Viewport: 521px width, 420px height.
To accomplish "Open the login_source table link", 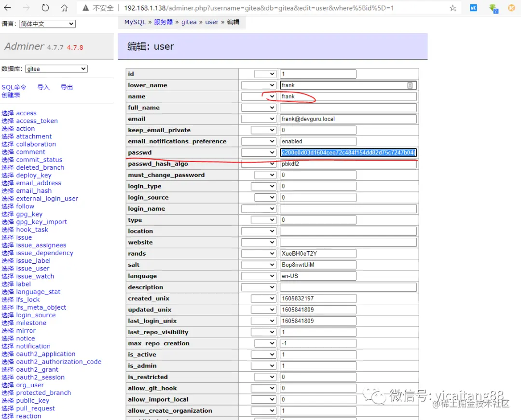I will click(x=36, y=315).
